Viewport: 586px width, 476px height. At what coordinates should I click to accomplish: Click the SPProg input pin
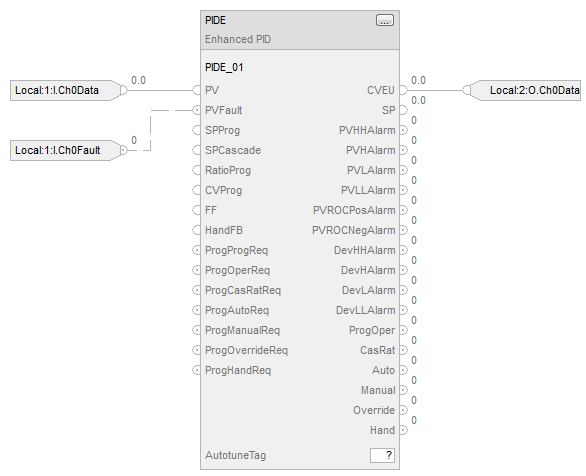click(197, 130)
